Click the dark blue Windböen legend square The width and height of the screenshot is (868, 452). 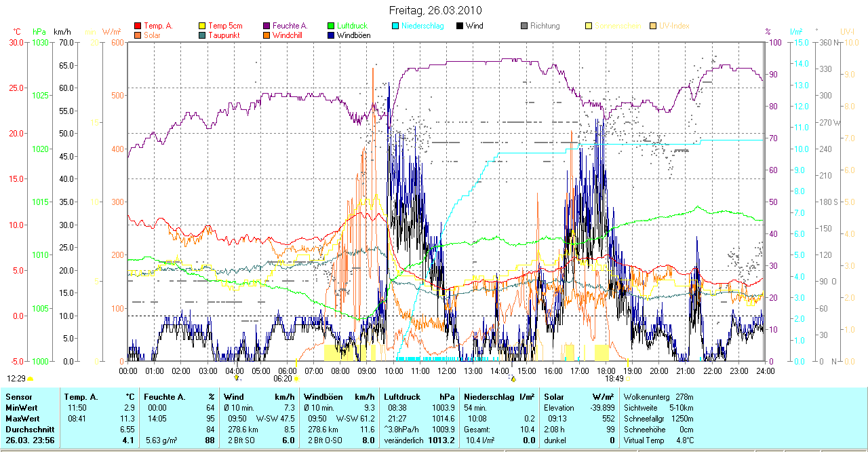click(x=332, y=35)
